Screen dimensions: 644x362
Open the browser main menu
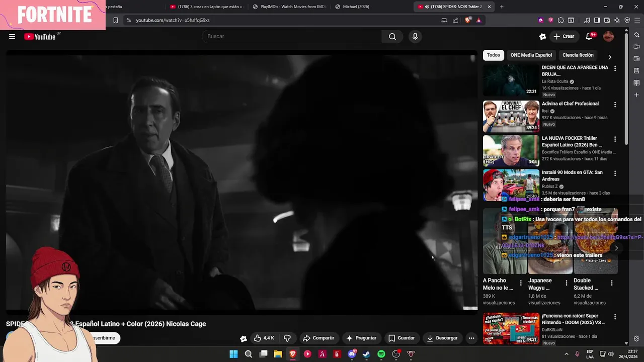click(636, 20)
